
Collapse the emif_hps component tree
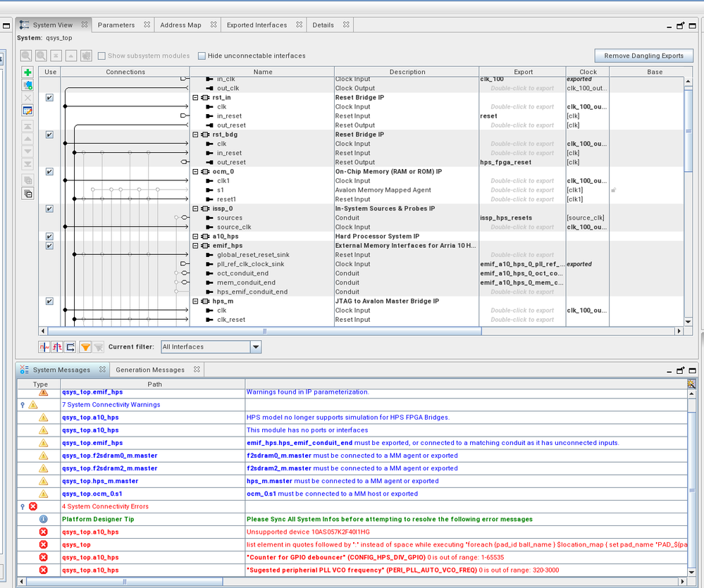point(196,246)
